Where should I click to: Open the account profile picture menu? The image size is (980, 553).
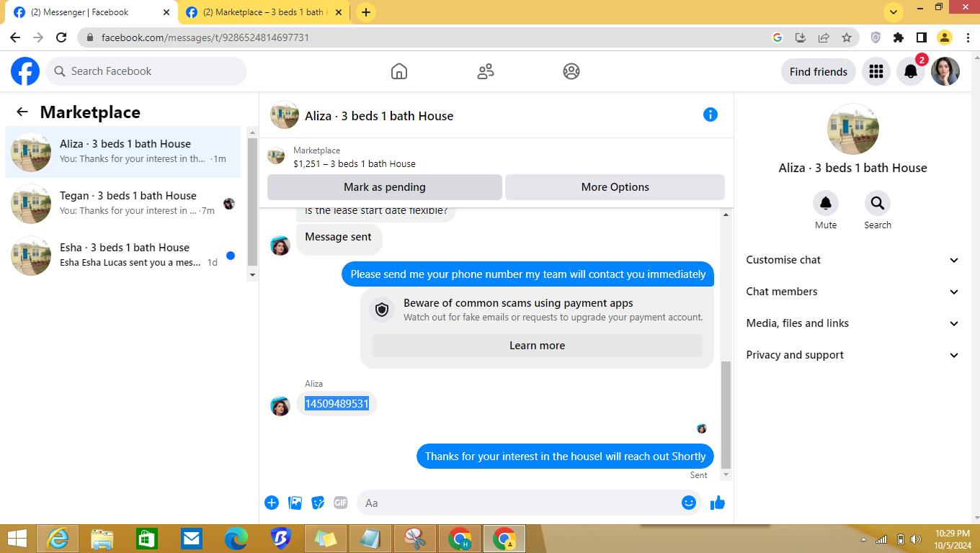[945, 71]
